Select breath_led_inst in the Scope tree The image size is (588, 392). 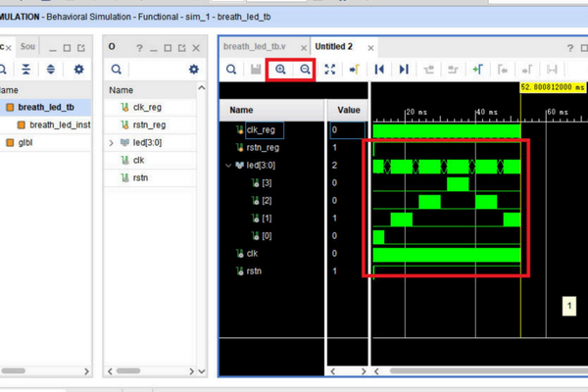click(x=59, y=124)
